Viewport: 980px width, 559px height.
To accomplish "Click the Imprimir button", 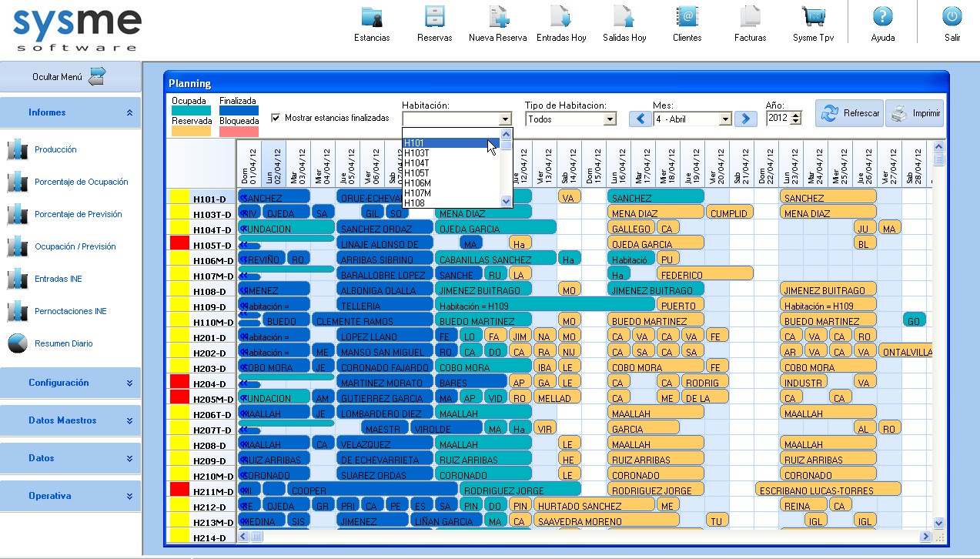I will point(915,113).
